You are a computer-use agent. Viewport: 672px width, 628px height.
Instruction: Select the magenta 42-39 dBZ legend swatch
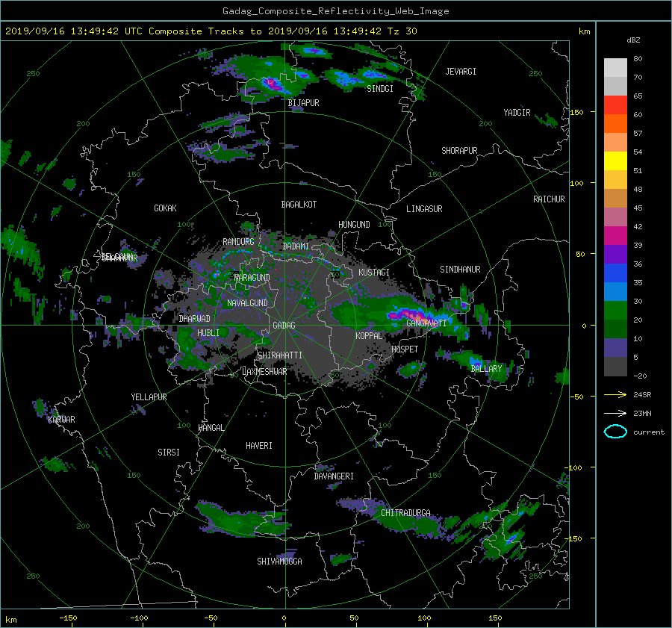click(x=615, y=236)
